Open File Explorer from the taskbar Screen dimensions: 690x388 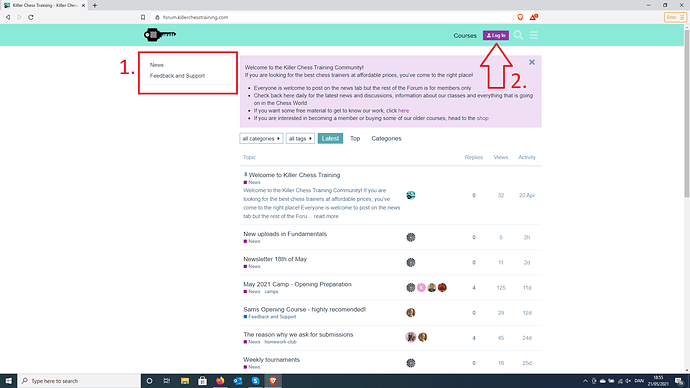coord(185,381)
